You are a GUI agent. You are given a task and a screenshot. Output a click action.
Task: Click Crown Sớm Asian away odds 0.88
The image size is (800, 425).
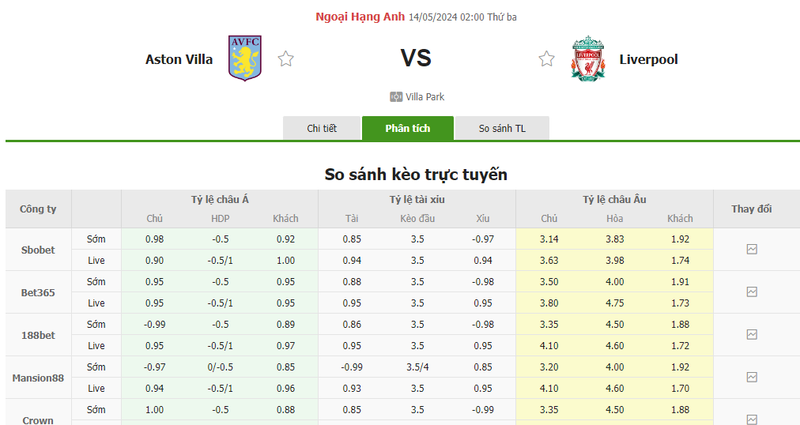point(286,410)
